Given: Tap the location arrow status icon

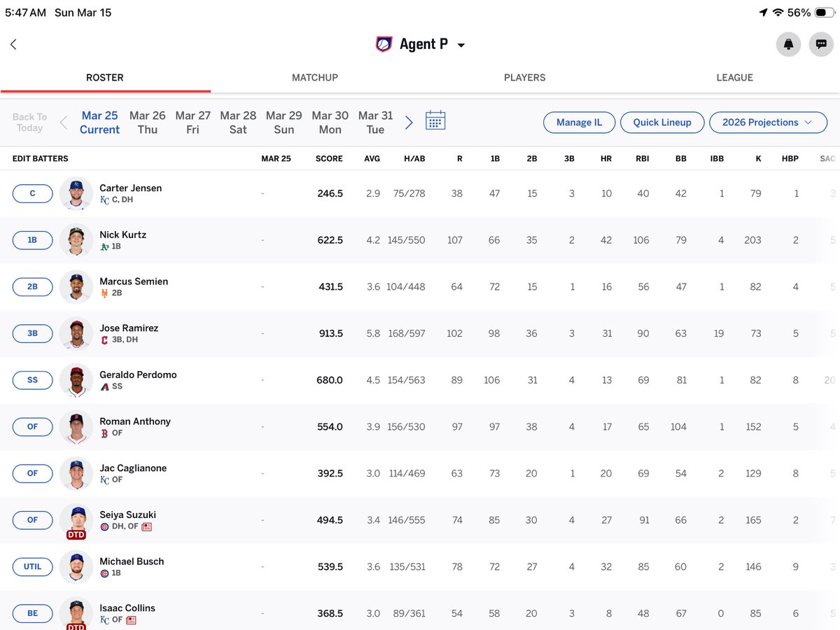Looking at the screenshot, I should pyautogui.click(x=762, y=13).
